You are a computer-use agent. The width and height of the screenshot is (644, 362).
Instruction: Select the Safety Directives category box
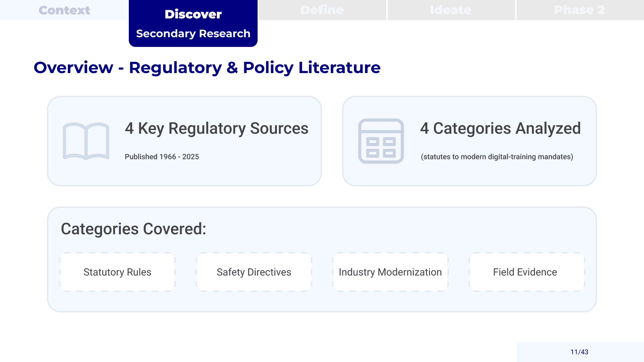point(254,272)
